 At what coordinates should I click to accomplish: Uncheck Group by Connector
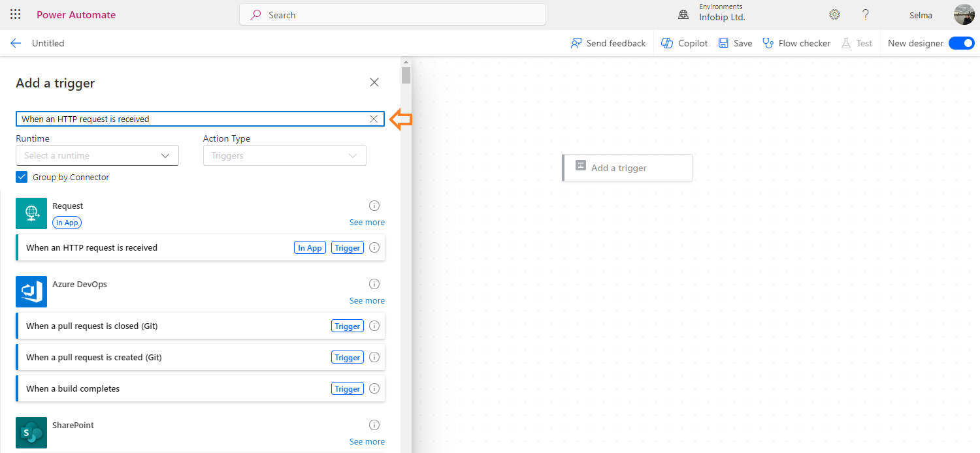(22, 176)
